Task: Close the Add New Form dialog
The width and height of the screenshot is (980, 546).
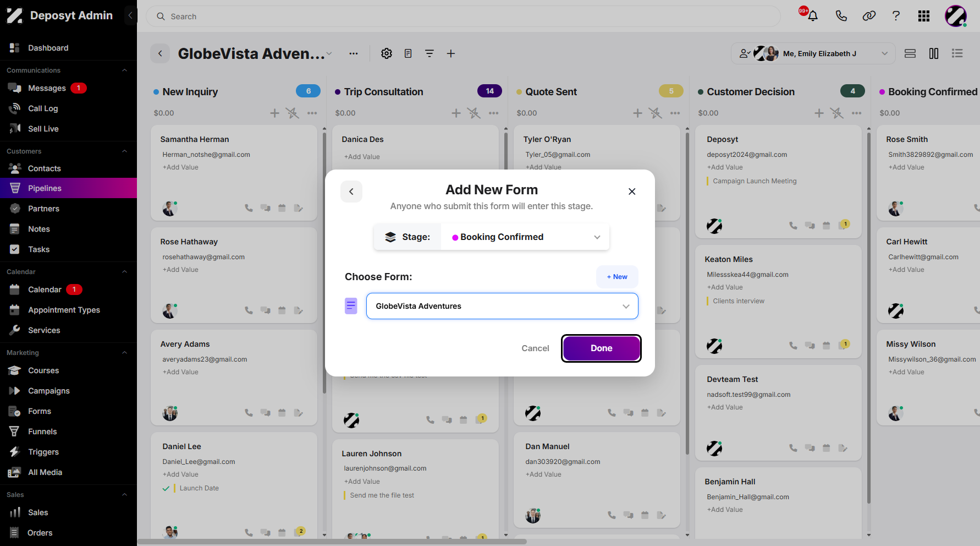Action: click(x=632, y=192)
